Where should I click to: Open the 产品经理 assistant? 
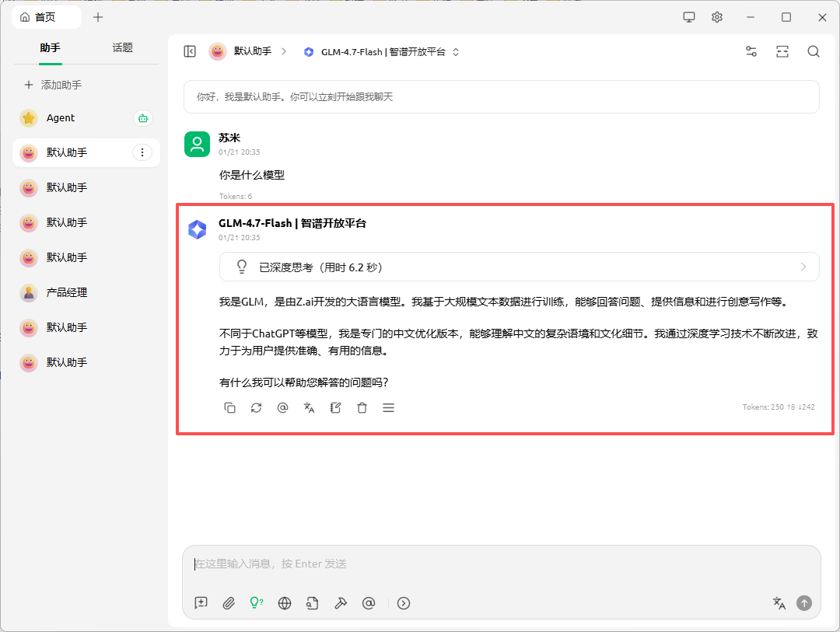click(67, 292)
